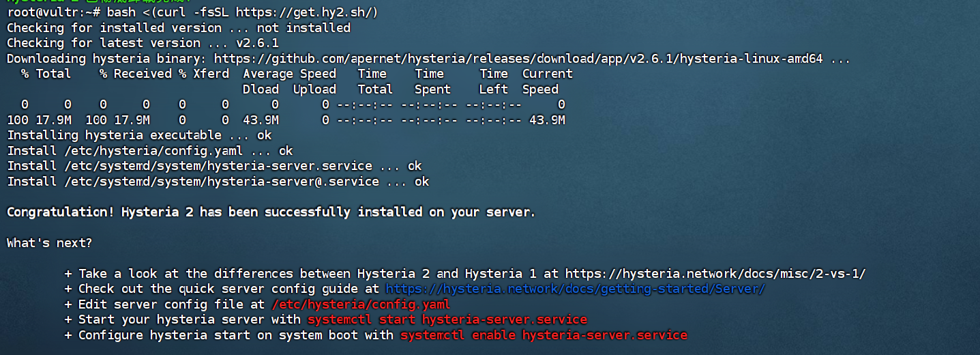980x355 pixels.
Task: Click the "What's next?" line
Action: pos(49,243)
